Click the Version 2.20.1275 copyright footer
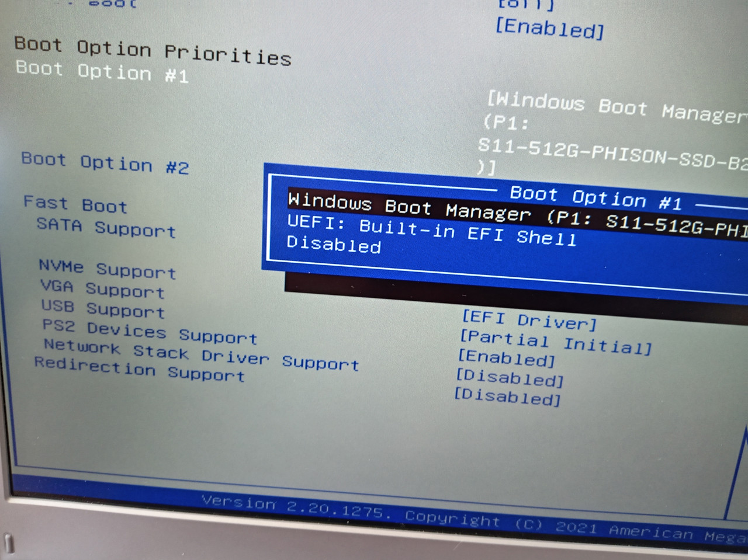This screenshot has width=748, height=560. pyautogui.click(x=475, y=519)
